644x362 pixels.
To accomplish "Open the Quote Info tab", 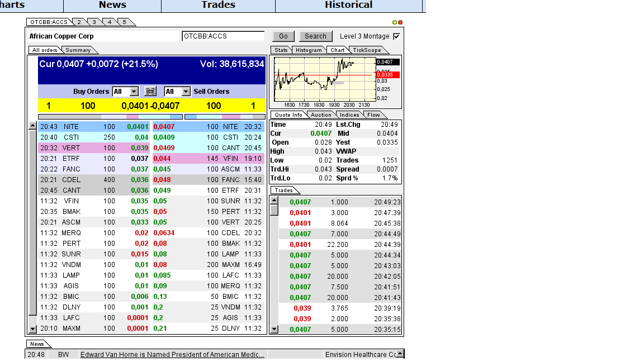I will [x=288, y=115].
